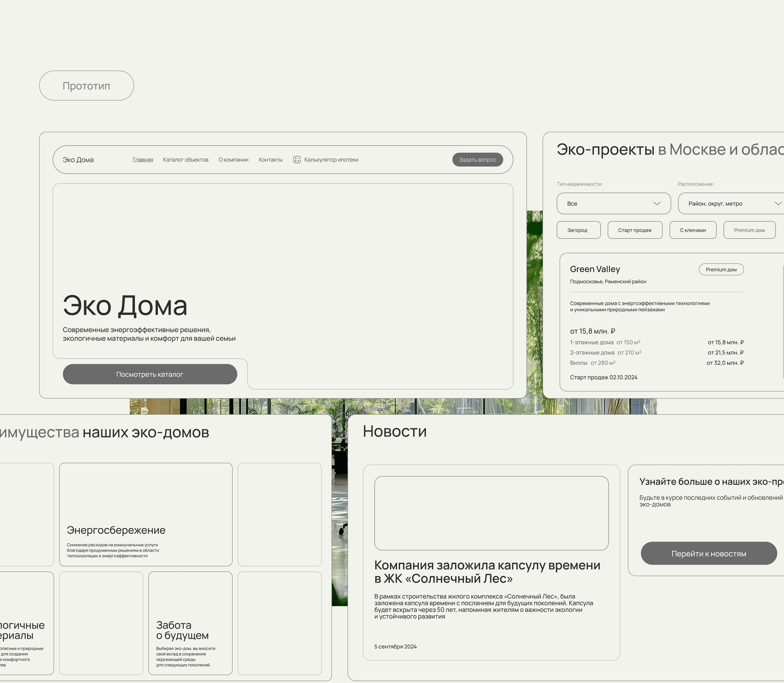Go to 'О компании' page
Screen dimensions: 784x683
pos(233,160)
